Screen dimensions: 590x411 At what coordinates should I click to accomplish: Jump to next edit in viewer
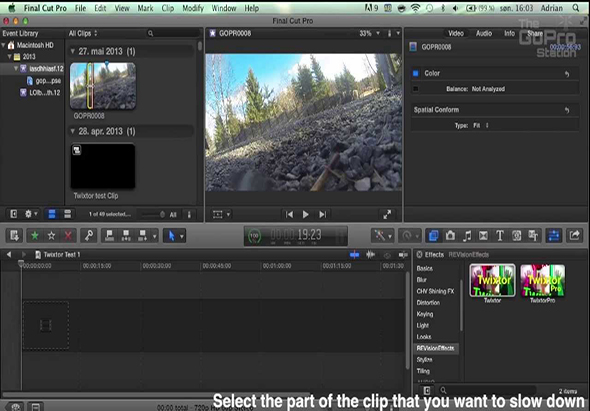tap(322, 214)
